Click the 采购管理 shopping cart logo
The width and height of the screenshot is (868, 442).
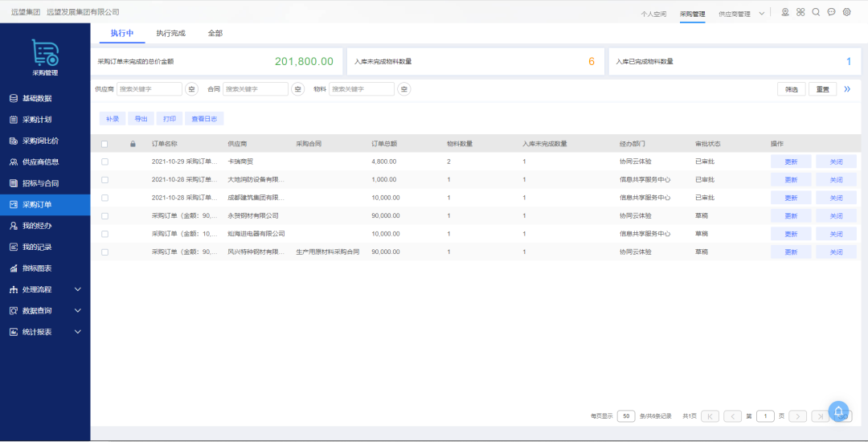coord(45,52)
